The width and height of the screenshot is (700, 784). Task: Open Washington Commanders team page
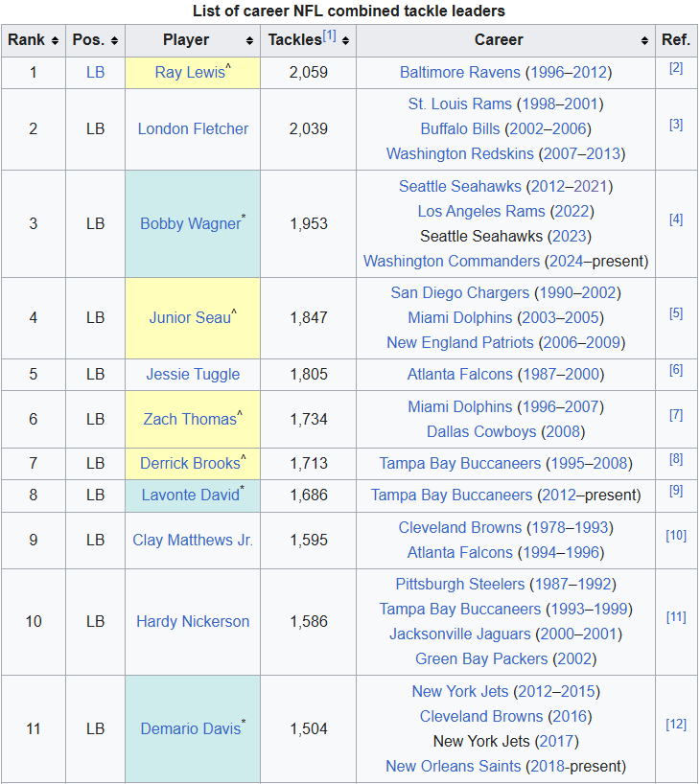coord(452,262)
